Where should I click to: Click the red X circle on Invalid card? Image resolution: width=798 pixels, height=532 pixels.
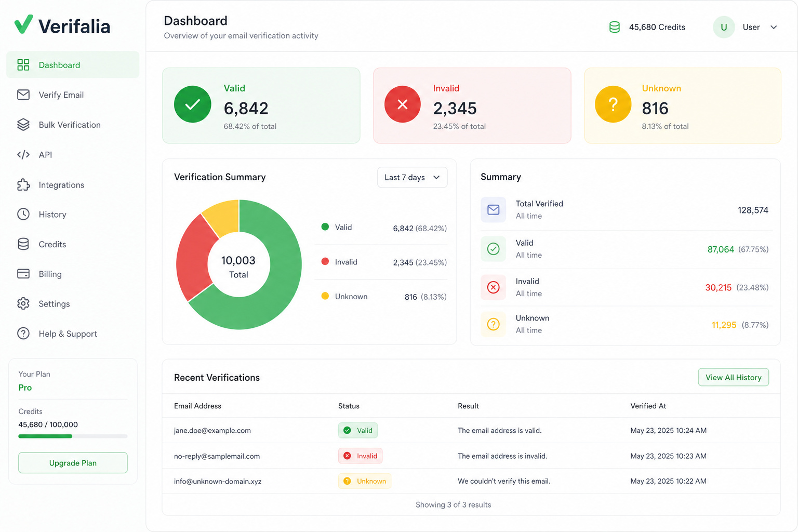[403, 104]
